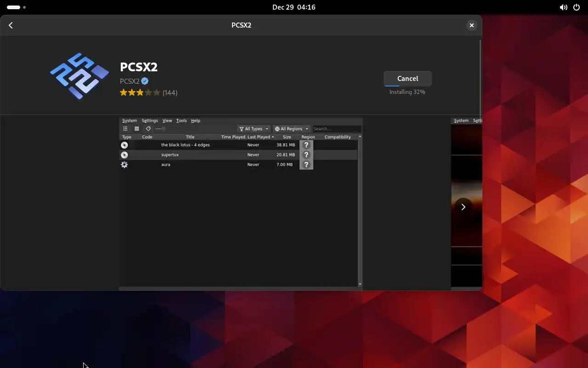The height and width of the screenshot is (368, 588).
Task: Go back with the header back arrow
Action: pos(11,25)
